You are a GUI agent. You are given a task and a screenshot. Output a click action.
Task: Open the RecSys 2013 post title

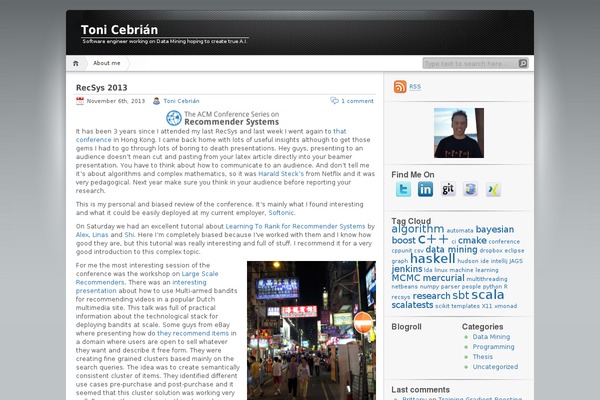tap(101, 88)
